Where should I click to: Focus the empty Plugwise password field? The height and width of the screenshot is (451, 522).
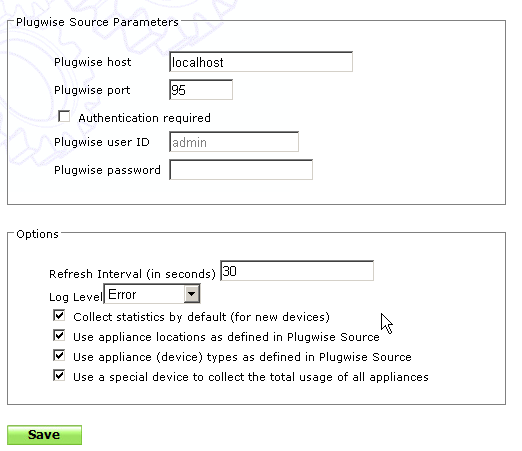click(241, 170)
